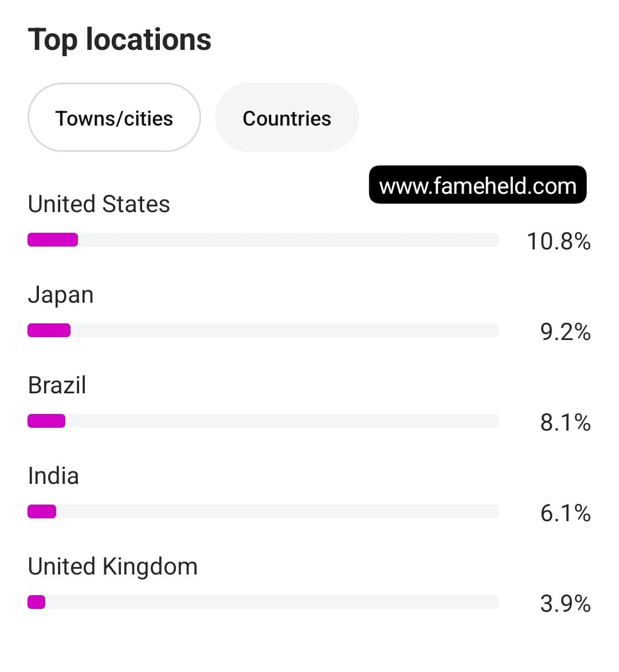The width and height of the screenshot is (619, 672).
Task: Click the India progress bar
Action: point(263,511)
